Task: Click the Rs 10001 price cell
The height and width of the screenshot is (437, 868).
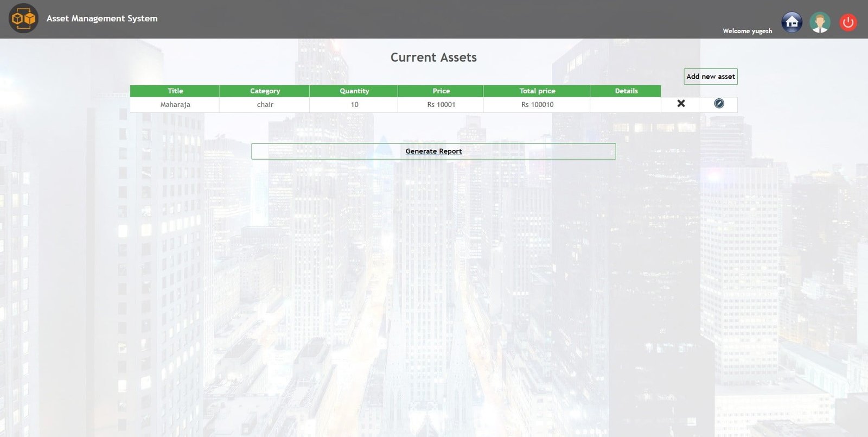Action: (441, 105)
